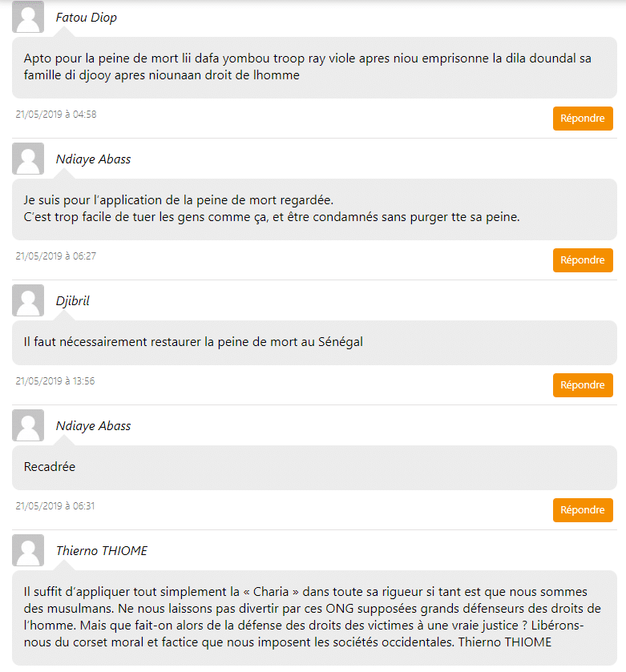Click the 21/05/2019 à 04:58 timestamp

[56, 115]
